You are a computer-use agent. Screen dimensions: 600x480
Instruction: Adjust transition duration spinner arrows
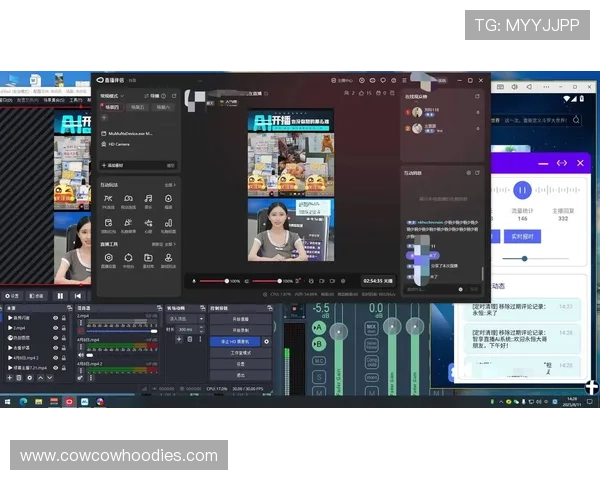202,330
